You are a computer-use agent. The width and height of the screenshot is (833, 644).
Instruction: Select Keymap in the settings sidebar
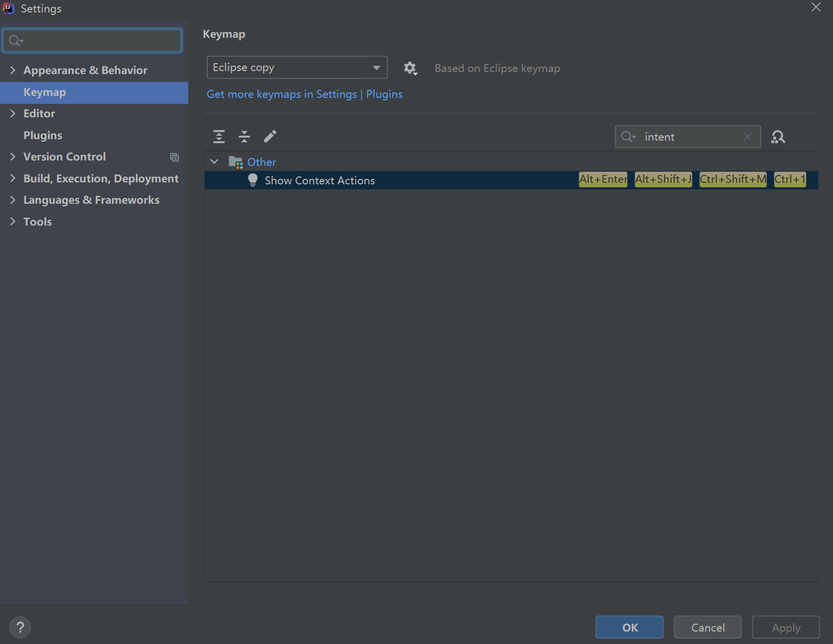click(94, 92)
